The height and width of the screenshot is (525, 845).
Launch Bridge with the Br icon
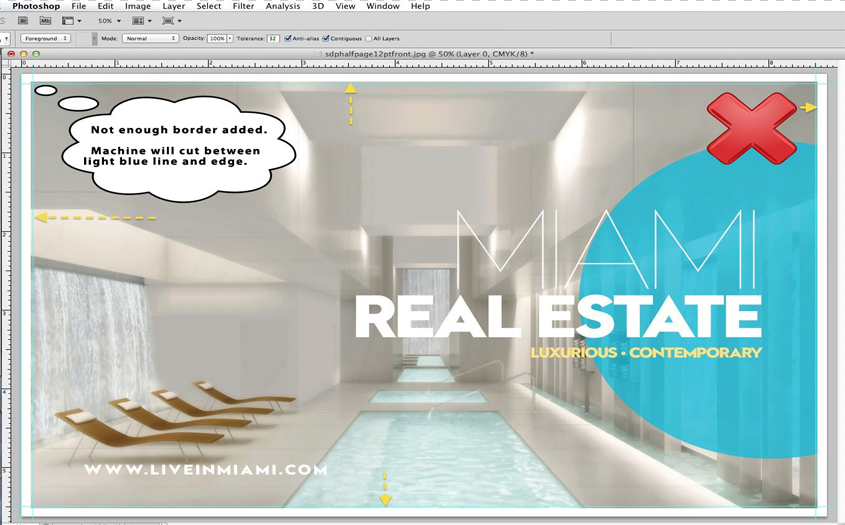tap(23, 20)
